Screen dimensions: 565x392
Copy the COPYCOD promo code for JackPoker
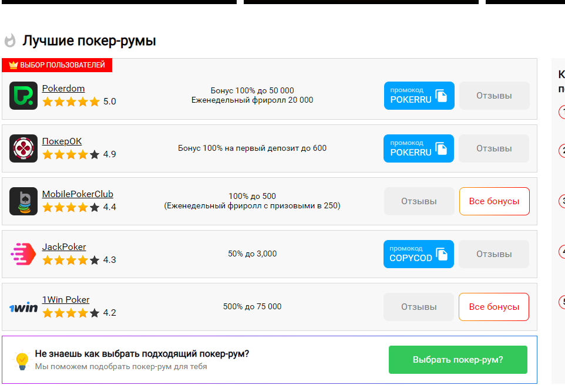pyautogui.click(x=419, y=254)
